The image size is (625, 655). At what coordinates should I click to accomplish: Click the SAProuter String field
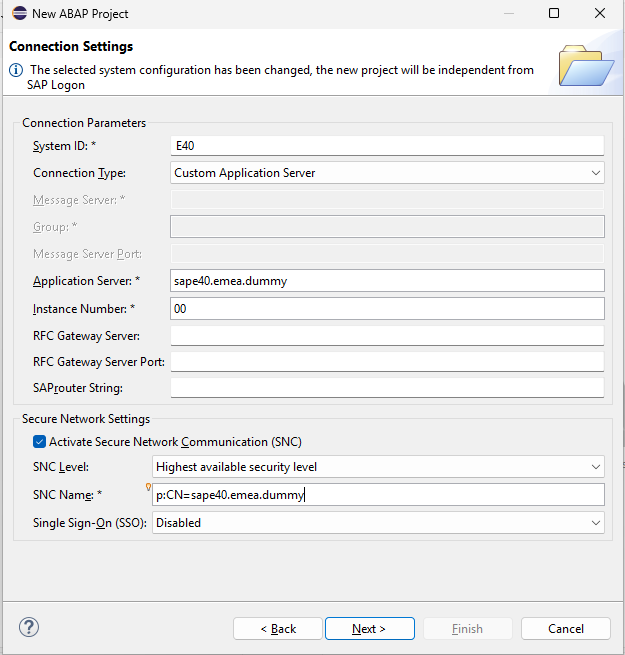click(x=387, y=388)
